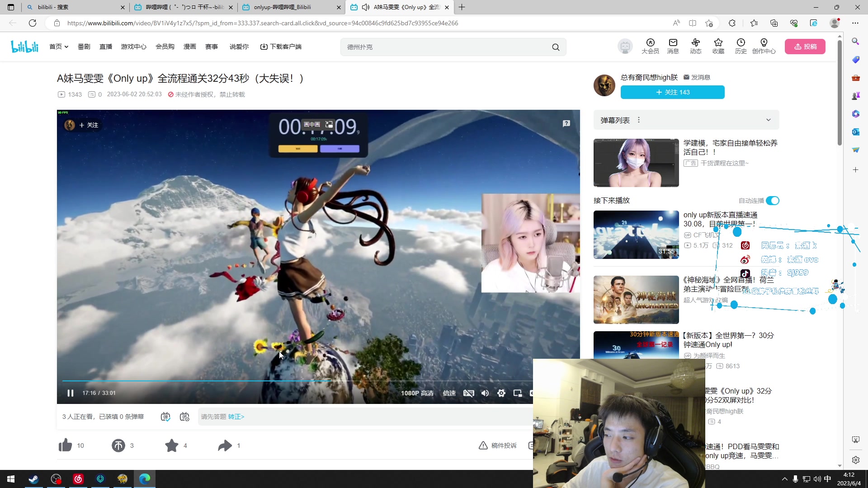Open 消息 messages icon
The width and height of the screenshot is (868, 488).
tap(673, 46)
